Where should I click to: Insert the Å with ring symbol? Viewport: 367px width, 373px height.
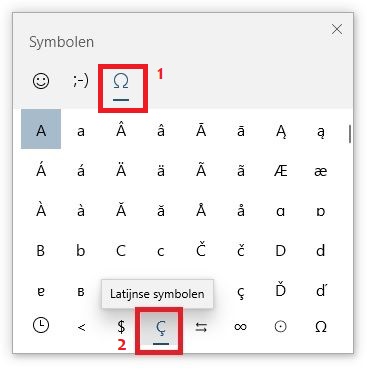[x=201, y=210]
